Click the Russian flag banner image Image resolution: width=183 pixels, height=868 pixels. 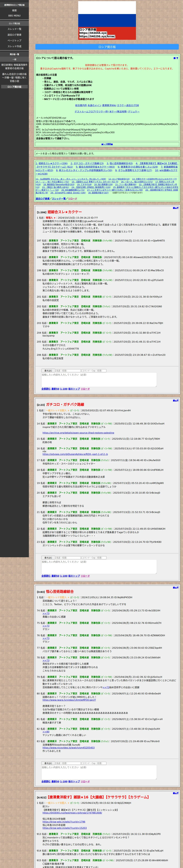point(107,21)
